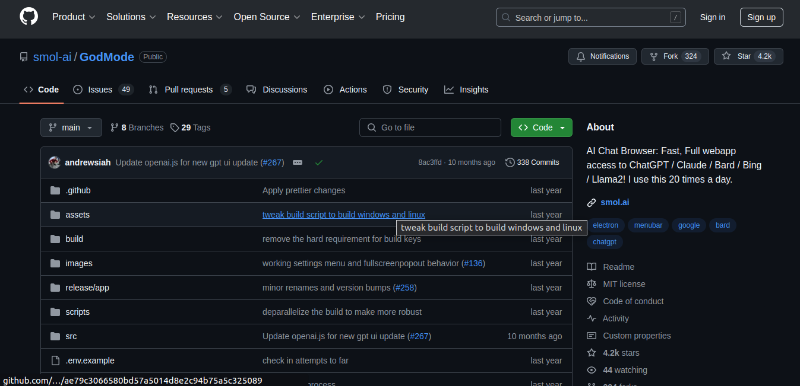Open the images folder
800x386 pixels.
[79, 264]
